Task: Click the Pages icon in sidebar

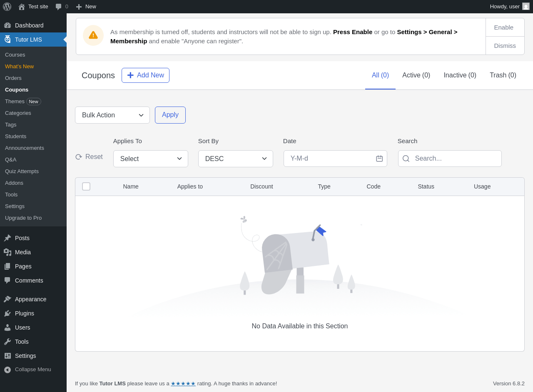Action: point(7,266)
